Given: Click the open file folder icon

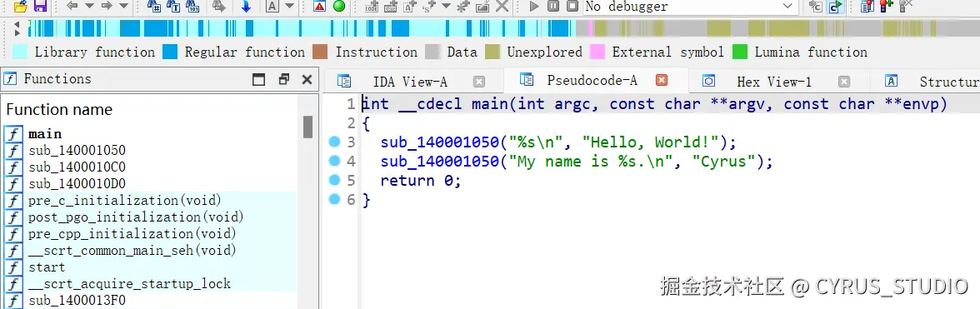Looking at the screenshot, I should coord(20,6).
